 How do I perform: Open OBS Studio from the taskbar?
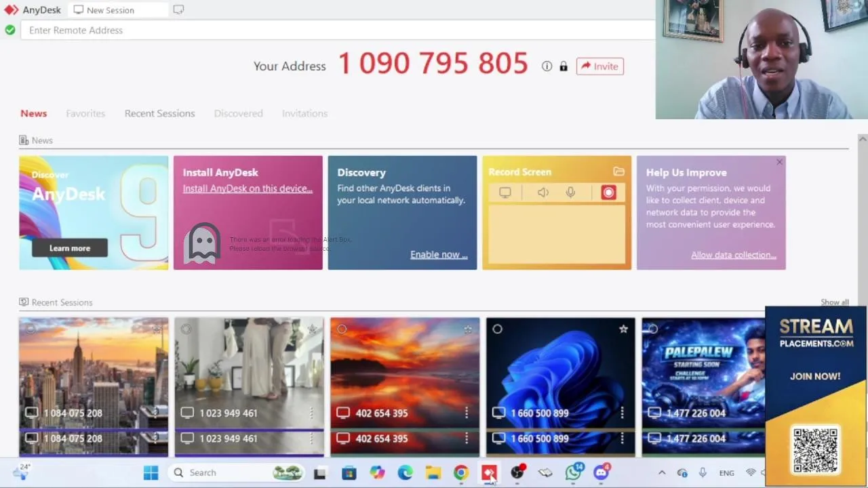coord(517,472)
